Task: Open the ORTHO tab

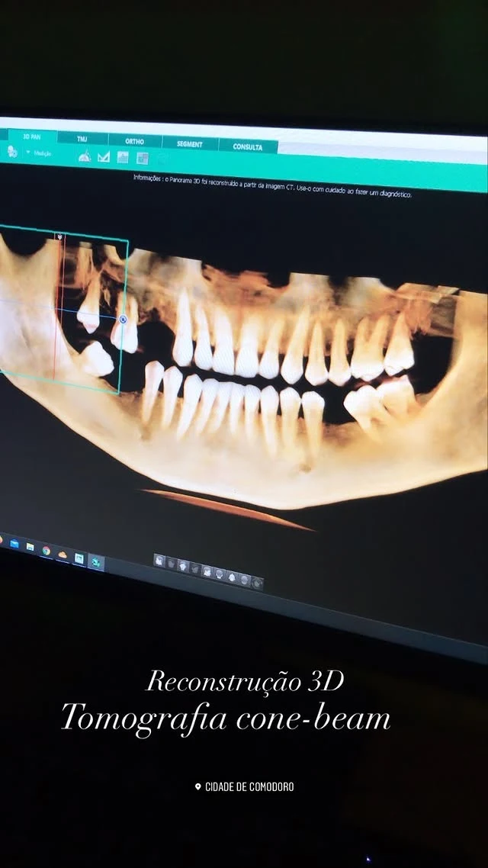Action: [x=134, y=141]
